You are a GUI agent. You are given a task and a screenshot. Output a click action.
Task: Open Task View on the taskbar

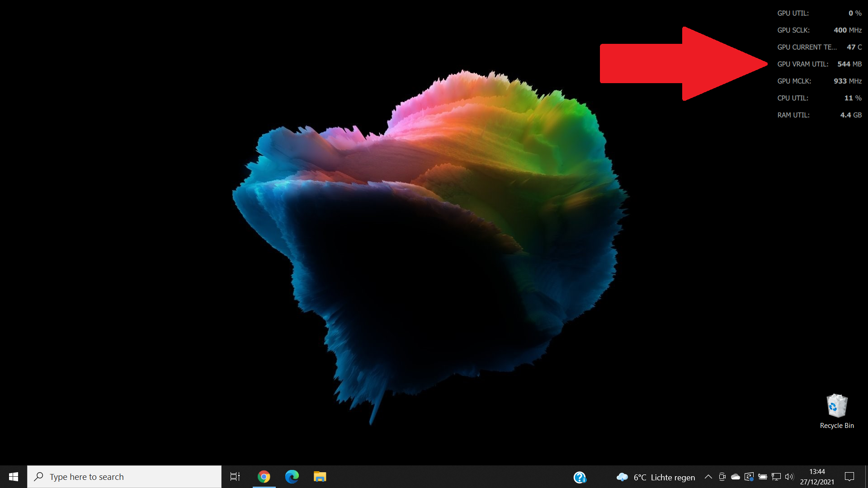point(235,477)
